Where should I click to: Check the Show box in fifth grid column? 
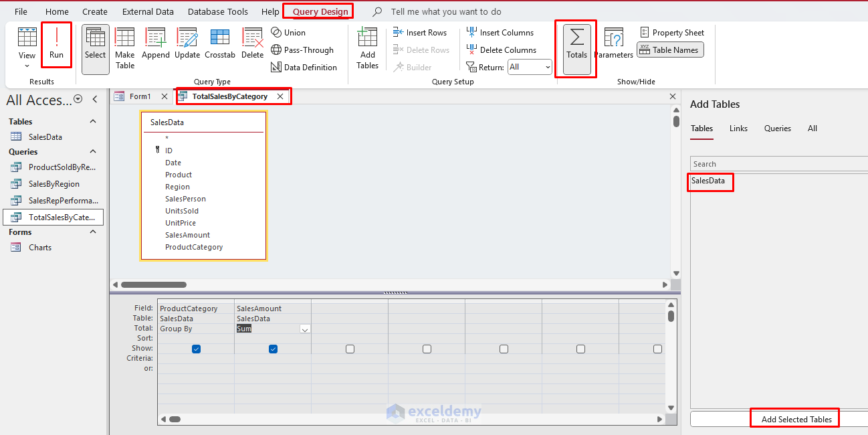pyautogui.click(x=504, y=349)
